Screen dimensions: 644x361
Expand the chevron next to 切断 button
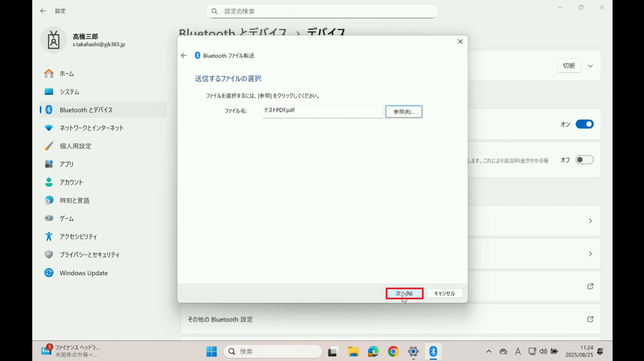[590, 66]
